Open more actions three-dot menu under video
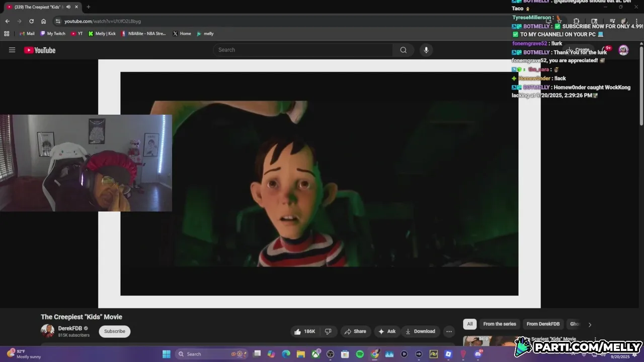The width and height of the screenshot is (644, 362). point(449,331)
